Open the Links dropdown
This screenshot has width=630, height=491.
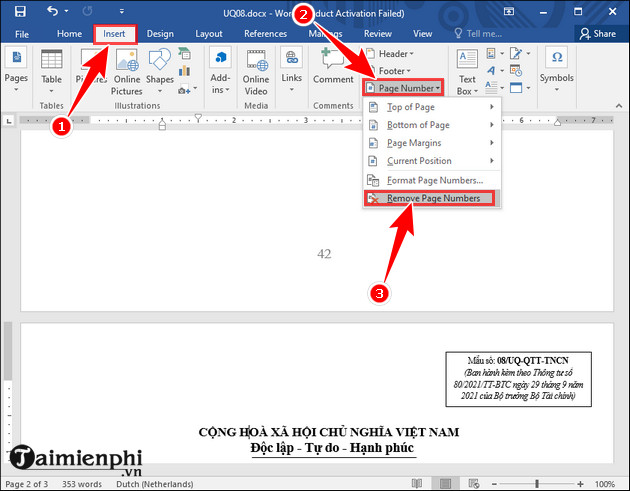pos(291,70)
